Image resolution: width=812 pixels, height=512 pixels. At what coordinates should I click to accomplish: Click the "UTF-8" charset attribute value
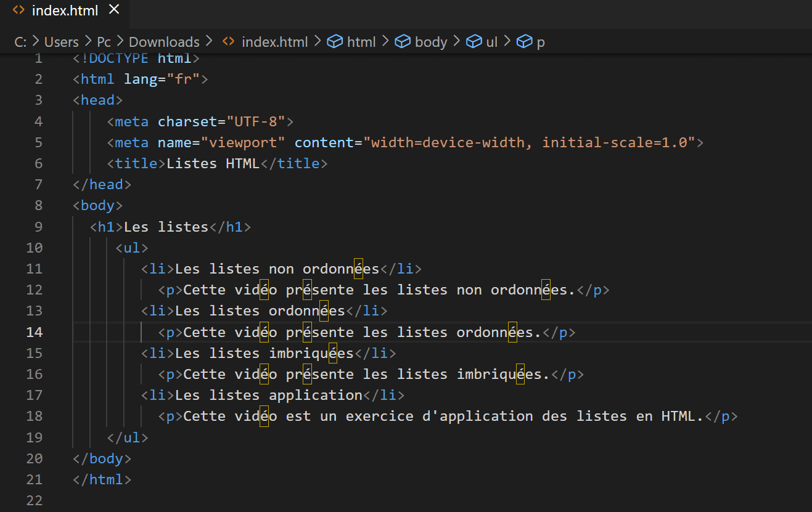pos(255,121)
